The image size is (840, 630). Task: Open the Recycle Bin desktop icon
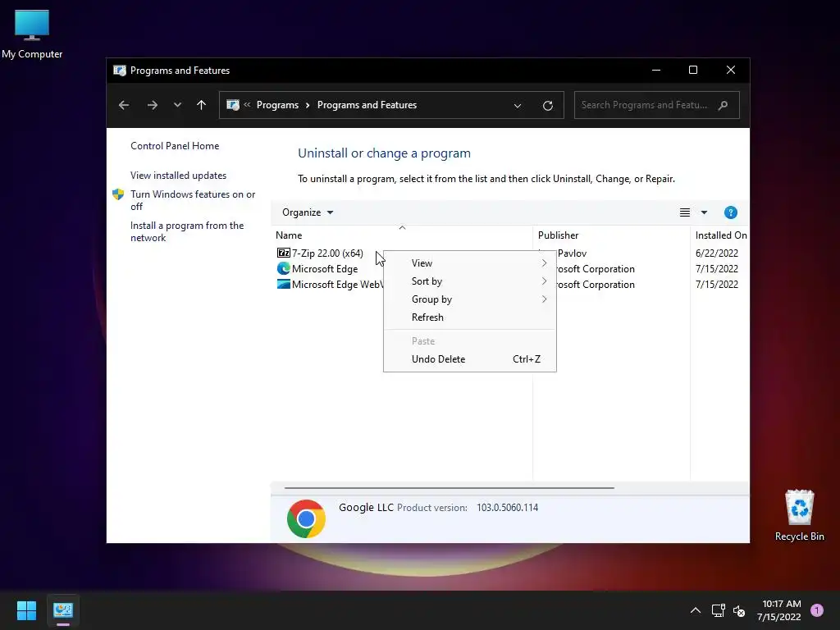pyautogui.click(x=799, y=515)
